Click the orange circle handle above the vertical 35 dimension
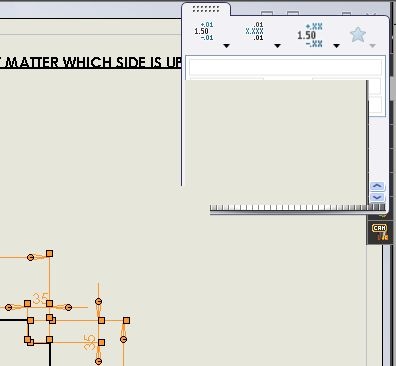This screenshot has height=366, width=396. tap(98, 301)
